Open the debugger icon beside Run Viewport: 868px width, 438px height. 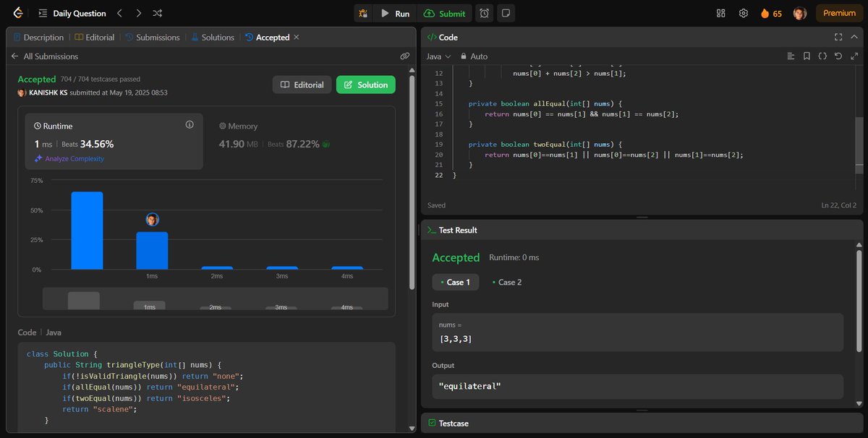[x=363, y=13]
